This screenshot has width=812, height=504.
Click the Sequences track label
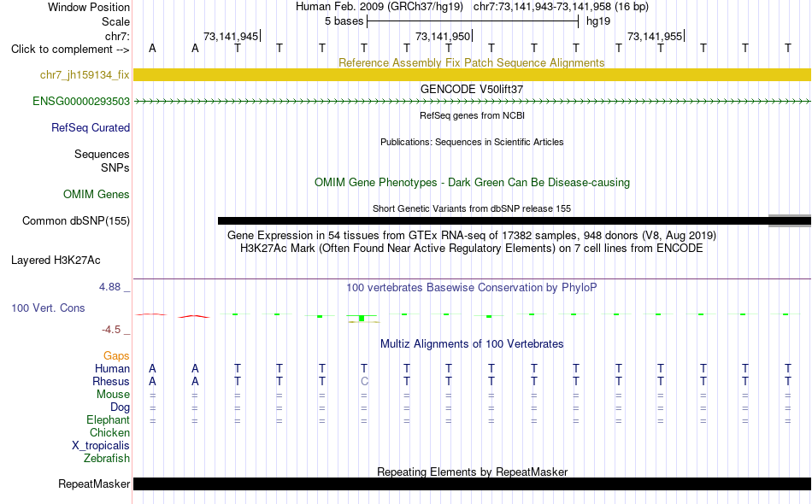tap(102, 155)
